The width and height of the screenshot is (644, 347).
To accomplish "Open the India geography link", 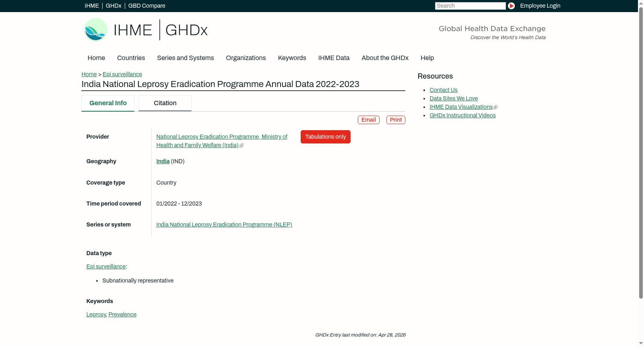I will 163,161.
